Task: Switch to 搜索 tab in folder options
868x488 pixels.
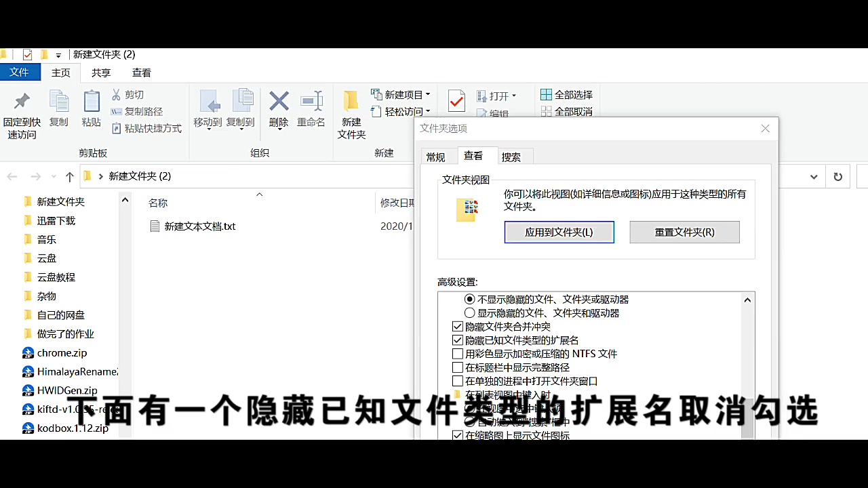Action: (511, 157)
